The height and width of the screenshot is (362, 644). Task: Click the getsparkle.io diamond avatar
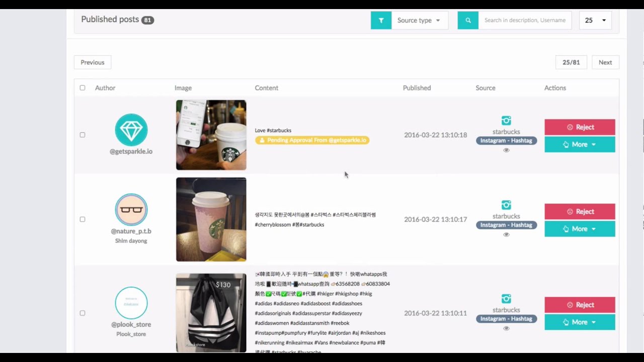131,130
